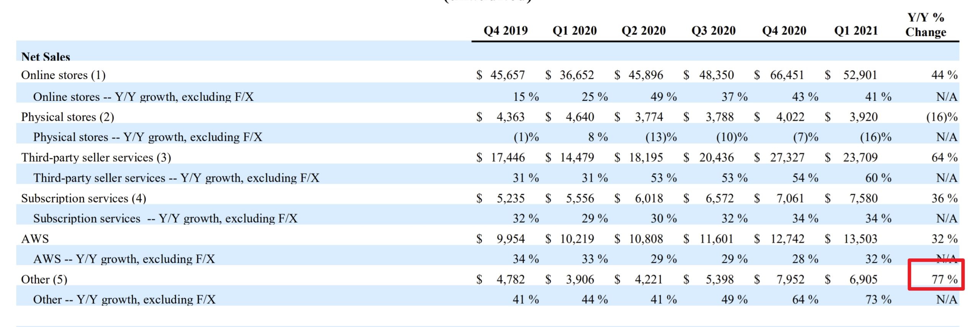Click Third-party seller Q4 2020 value 27,327
The image size is (980, 327).
787,158
